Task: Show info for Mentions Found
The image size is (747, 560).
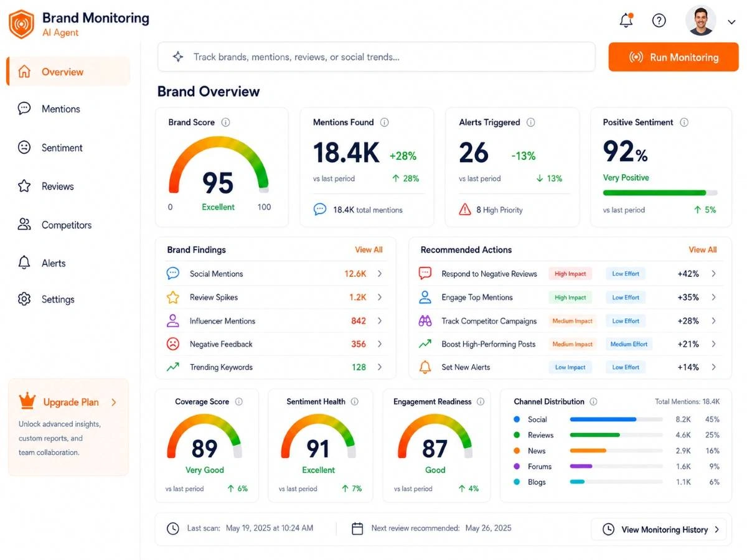Action: click(x=385, y=123)
